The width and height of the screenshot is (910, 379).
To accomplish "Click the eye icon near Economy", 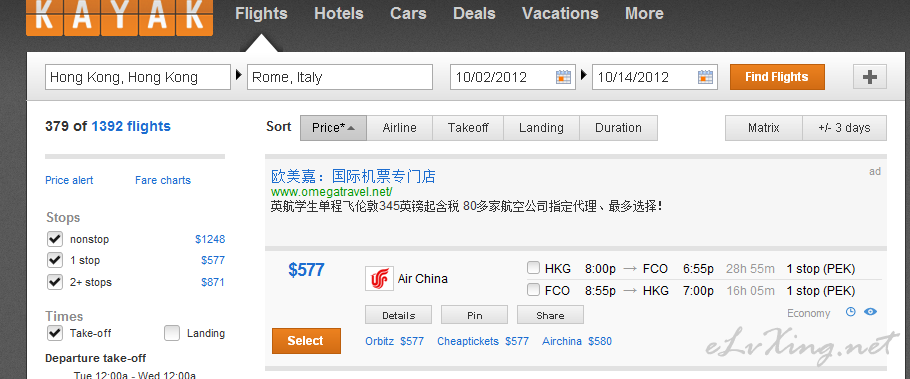I will pos(870,312).
